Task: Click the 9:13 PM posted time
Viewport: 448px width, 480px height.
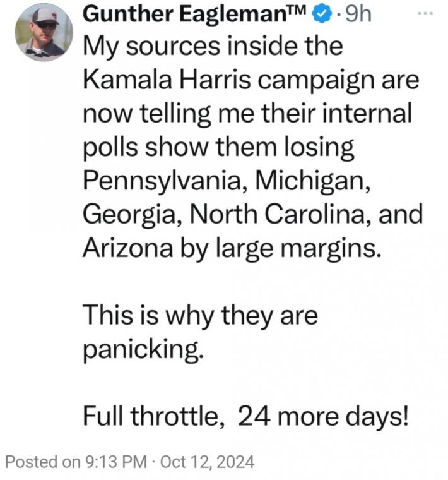Action: coord(116,462)
